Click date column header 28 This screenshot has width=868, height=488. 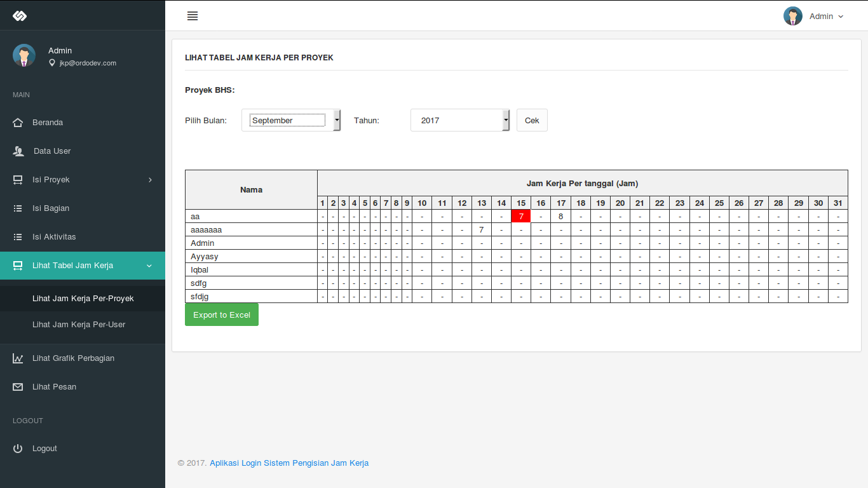[778, 203]
